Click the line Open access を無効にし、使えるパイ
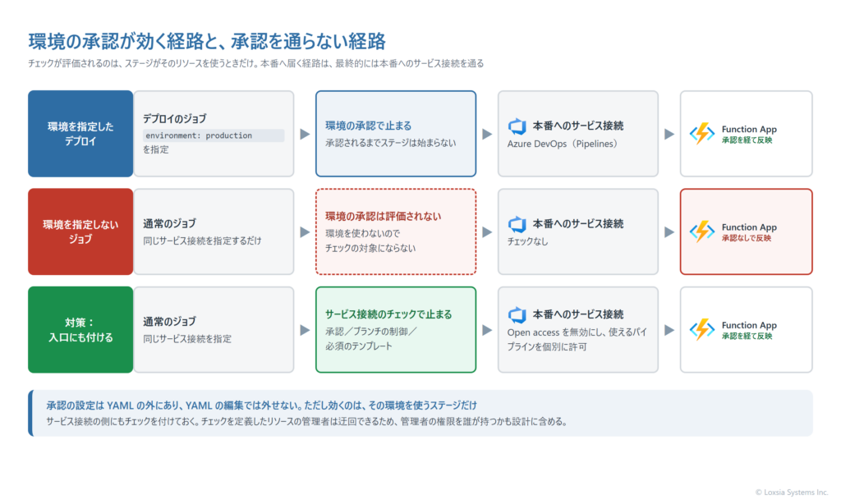 point(577,332)
